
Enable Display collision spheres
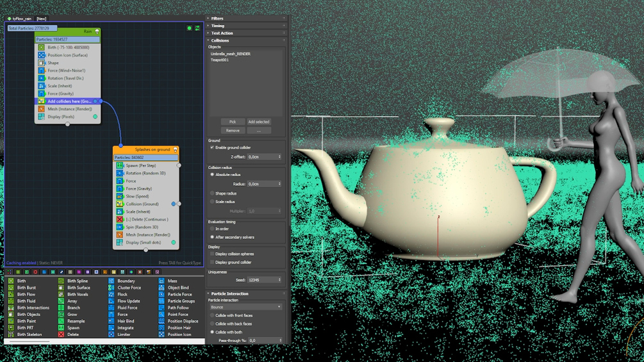point(212,254)
